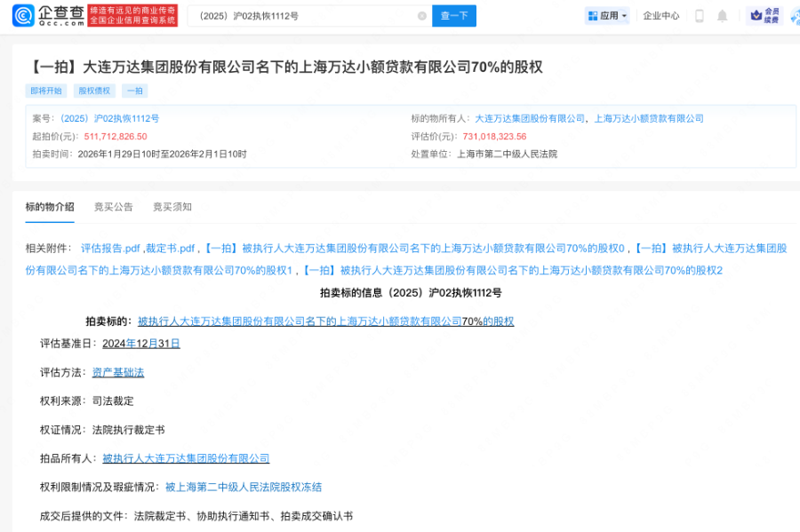Click the mobile phone icon in top bar
This screenshot has height=532, width=800.
point(701,15)
